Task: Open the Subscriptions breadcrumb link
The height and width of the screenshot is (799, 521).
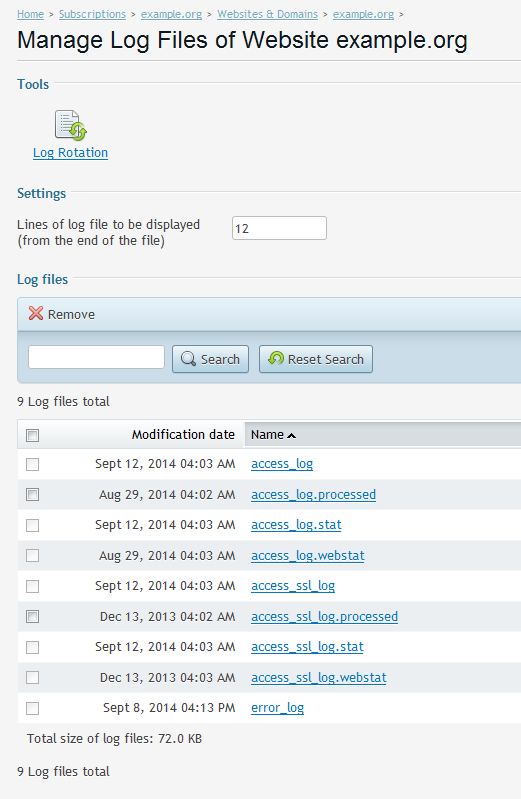Action: [92, 14]
